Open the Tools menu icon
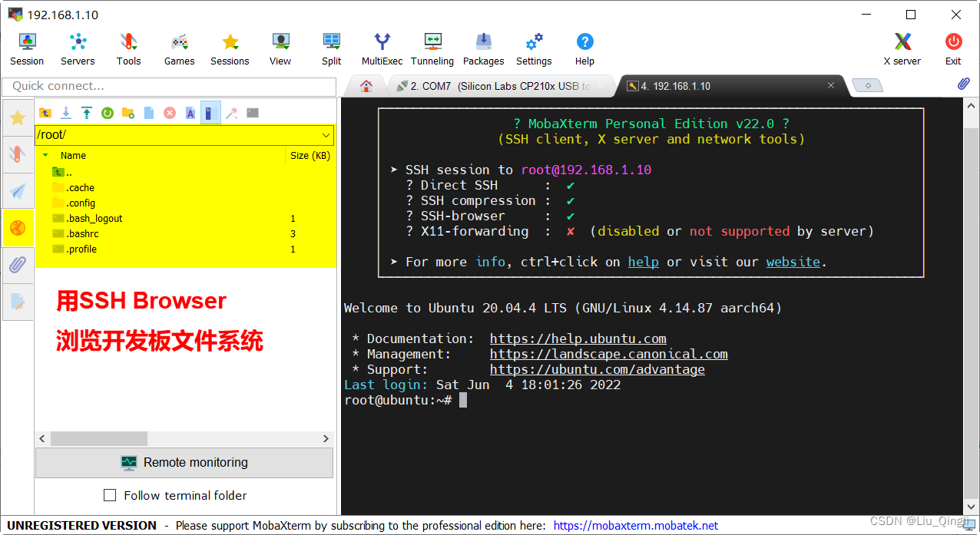This screenshot has width=980, height=535. pyautogui.click(x=128, y=49)
